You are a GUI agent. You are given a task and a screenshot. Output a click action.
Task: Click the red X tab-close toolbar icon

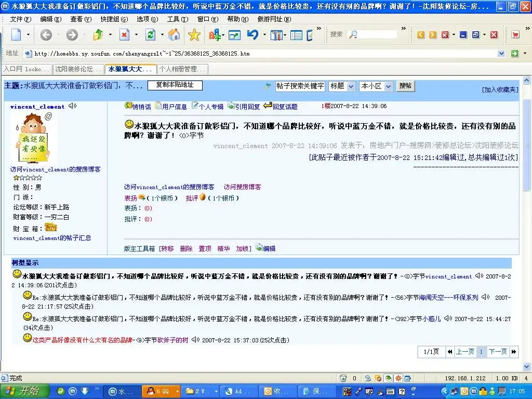tap(445, 35)
